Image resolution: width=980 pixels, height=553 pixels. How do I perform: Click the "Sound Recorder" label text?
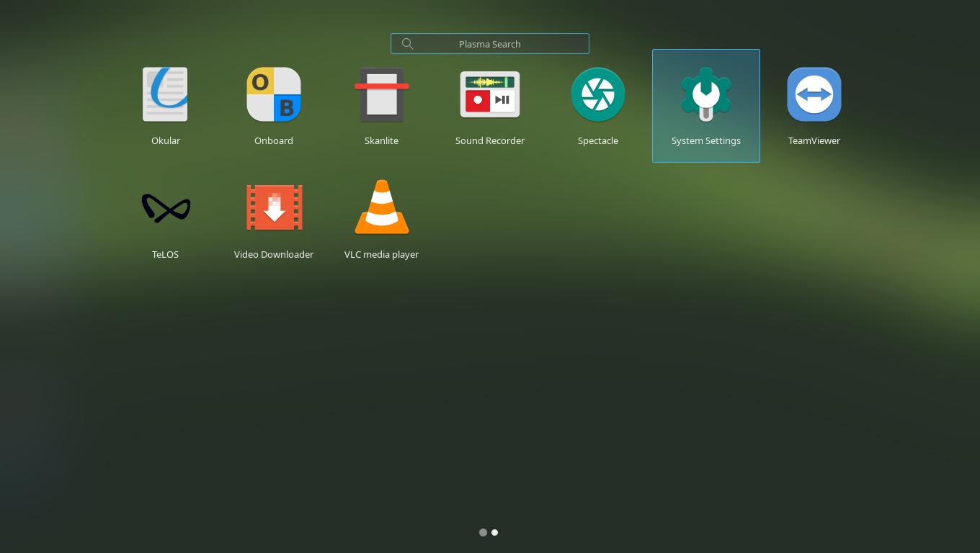click(490, 141)
